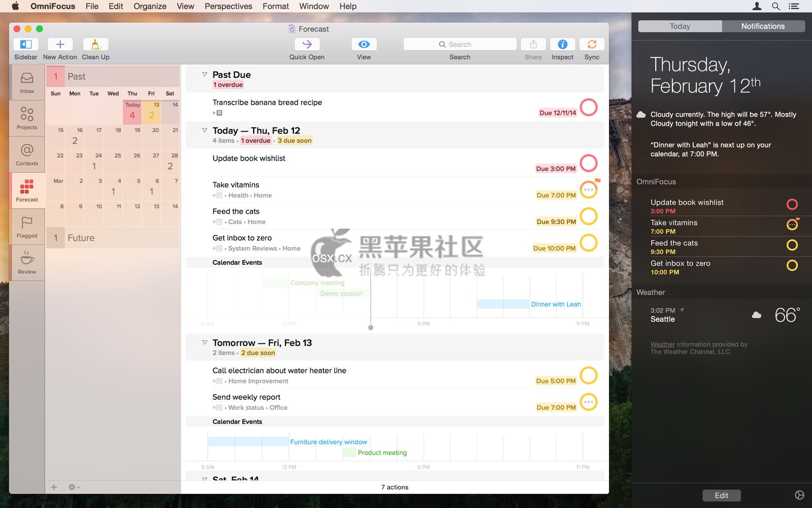Click the Search field in toolbar
The width and height of the screenshot is (812, 508).
(460, 44)
